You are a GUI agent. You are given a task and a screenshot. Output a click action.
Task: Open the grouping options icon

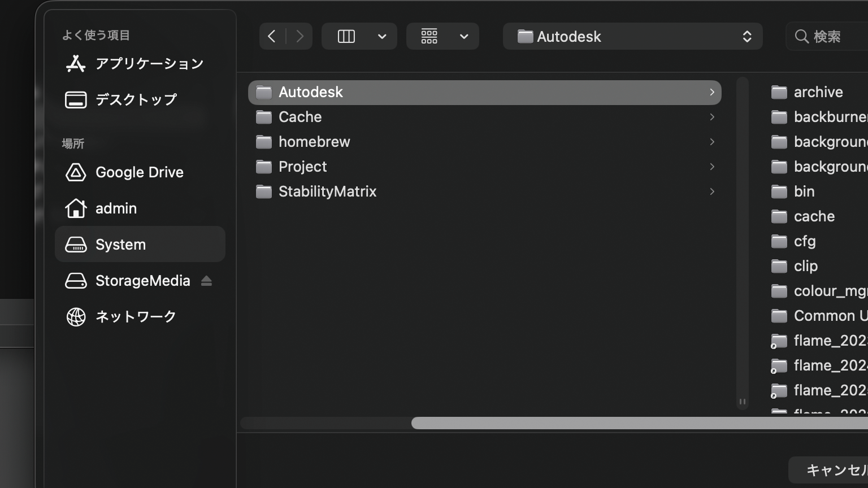click(x=429, y=37)
